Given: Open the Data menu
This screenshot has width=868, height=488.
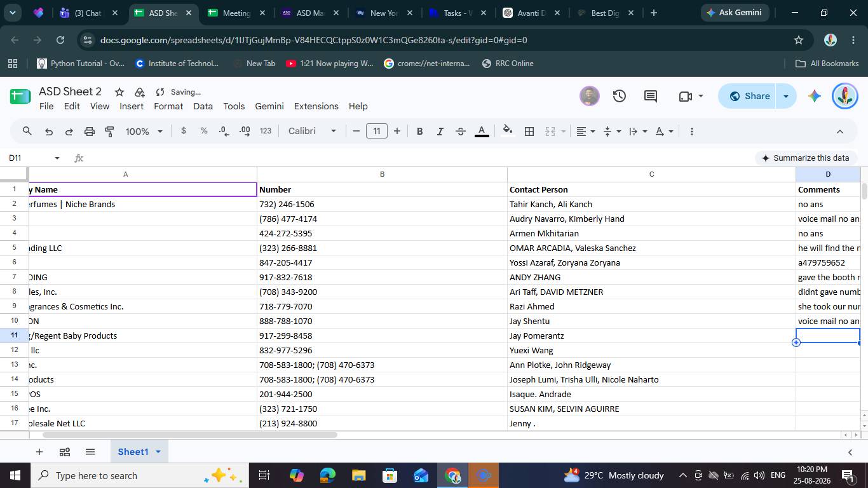Looking at the screenshot, I should 203,106.
